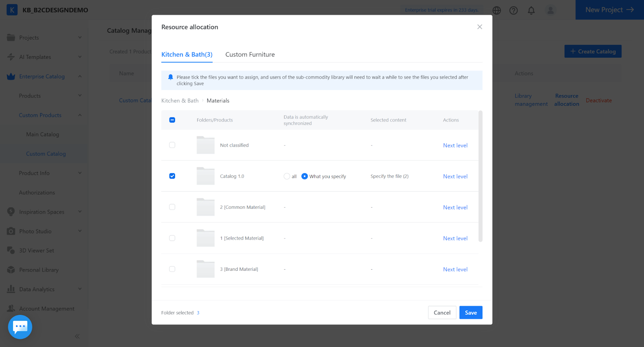Click the New Project button

610,10
